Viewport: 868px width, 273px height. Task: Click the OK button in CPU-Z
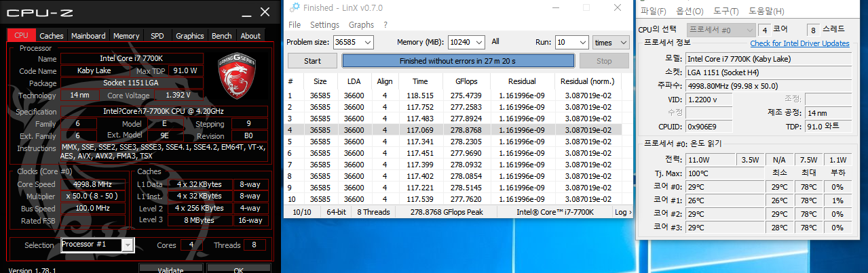pos(238,269)
